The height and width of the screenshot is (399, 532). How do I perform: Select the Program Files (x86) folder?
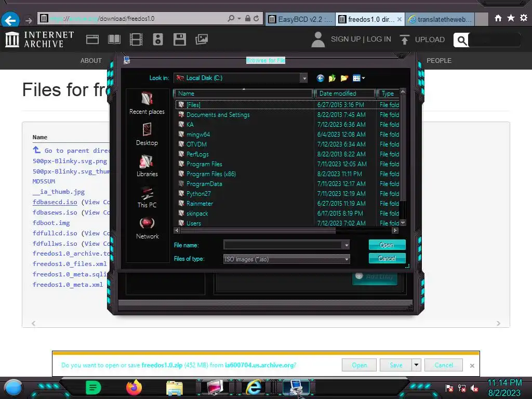(211, 174)
